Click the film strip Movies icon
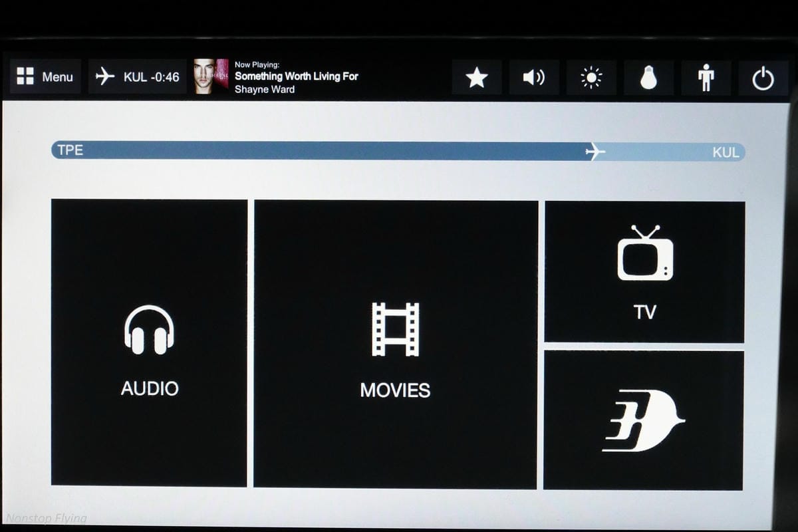Viewport: 798px width, 532px height. click(395, 329)
